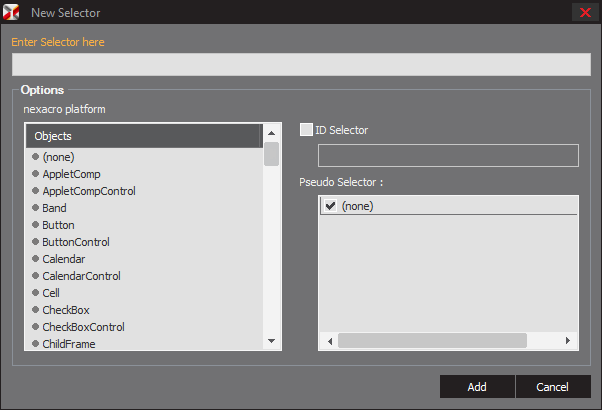Uncheck the (none) pseudo selector checkbox
This screenshot has width=602, height=410.
(x=330, y=206)
